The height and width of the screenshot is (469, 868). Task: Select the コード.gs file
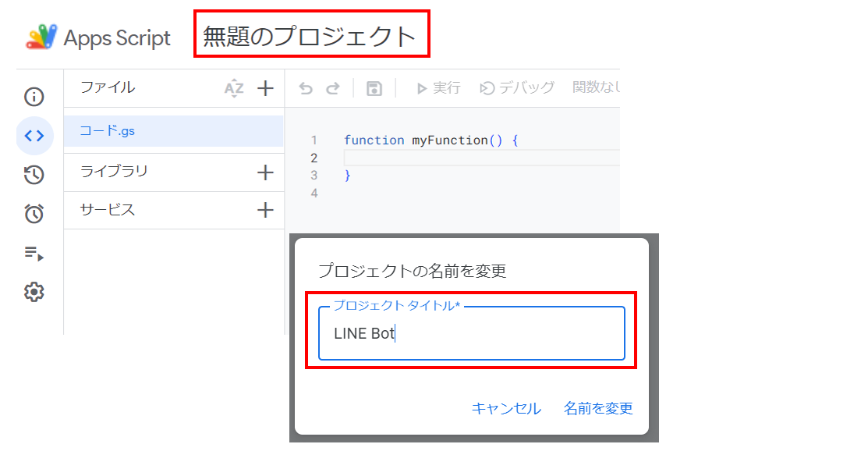(174, 131)
